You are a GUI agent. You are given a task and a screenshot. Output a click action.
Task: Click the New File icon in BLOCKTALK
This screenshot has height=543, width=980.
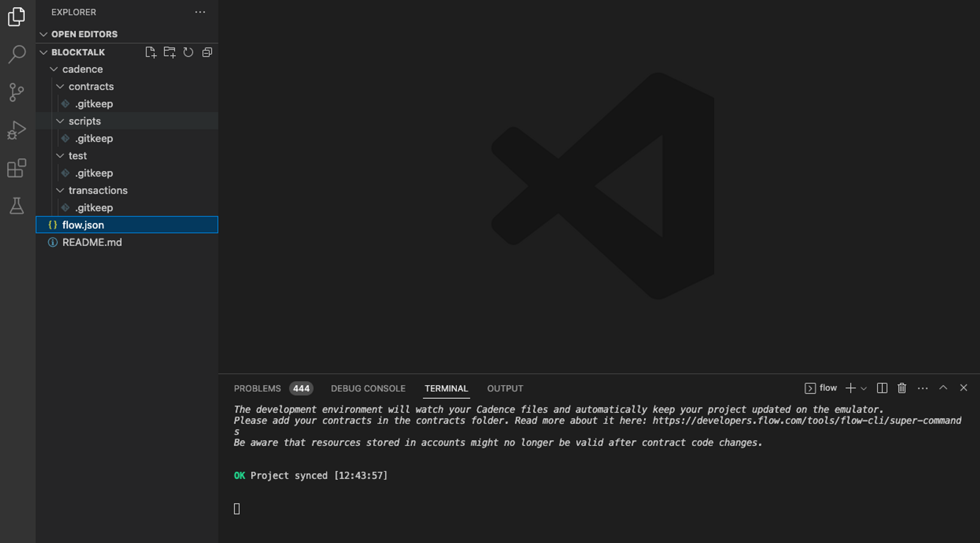[150, 52]
